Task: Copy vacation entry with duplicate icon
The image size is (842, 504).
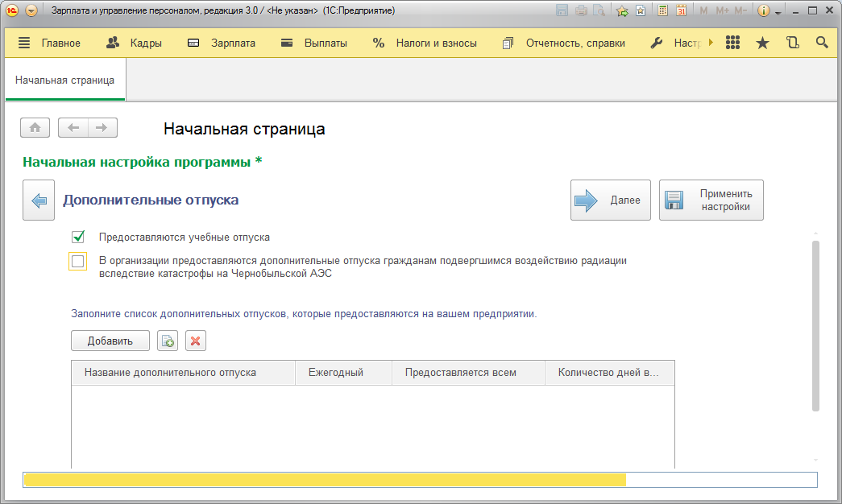Action: 168,341
